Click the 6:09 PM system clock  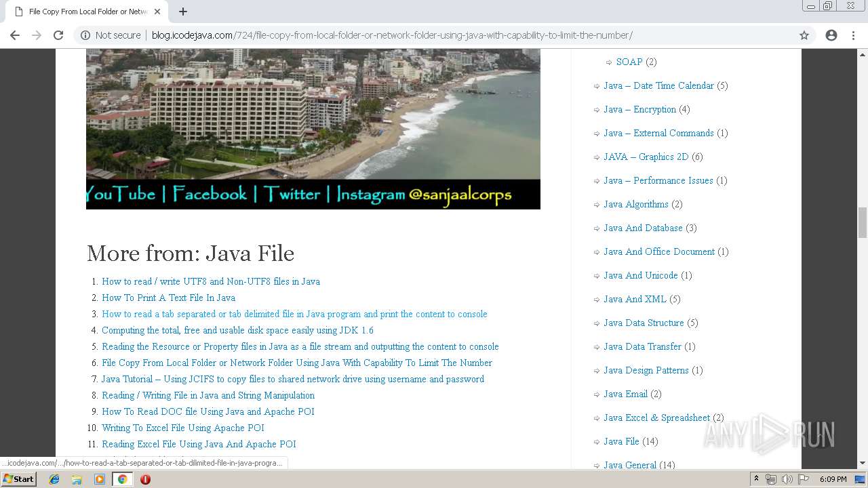[833, 479]
